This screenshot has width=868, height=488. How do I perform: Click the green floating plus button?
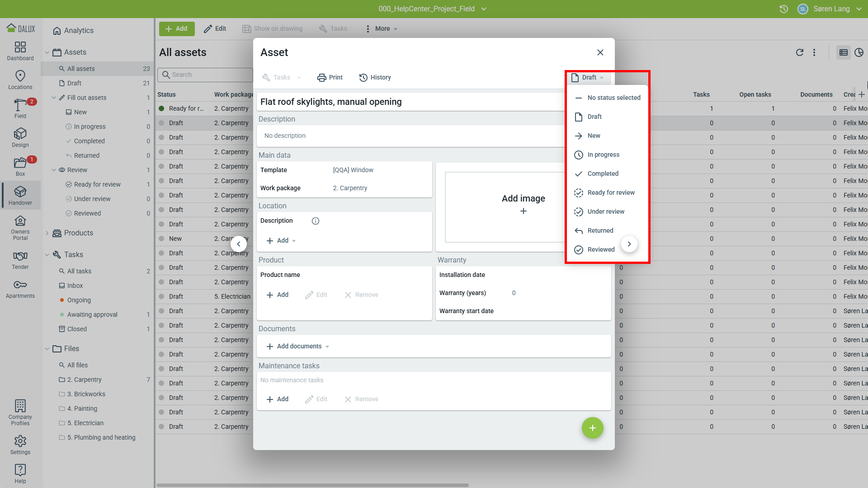592,428
